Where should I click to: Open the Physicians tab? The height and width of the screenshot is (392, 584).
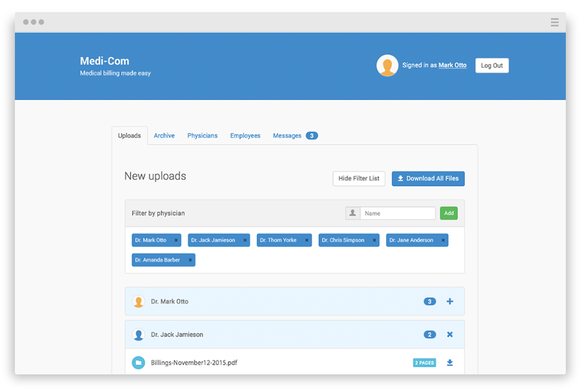point(202,135)
